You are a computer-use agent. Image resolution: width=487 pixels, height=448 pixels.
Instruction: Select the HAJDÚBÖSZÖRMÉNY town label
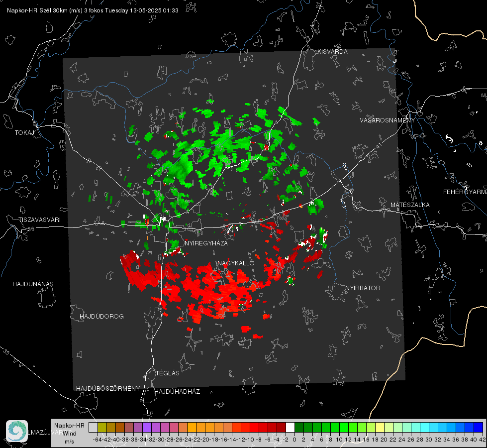108,389
